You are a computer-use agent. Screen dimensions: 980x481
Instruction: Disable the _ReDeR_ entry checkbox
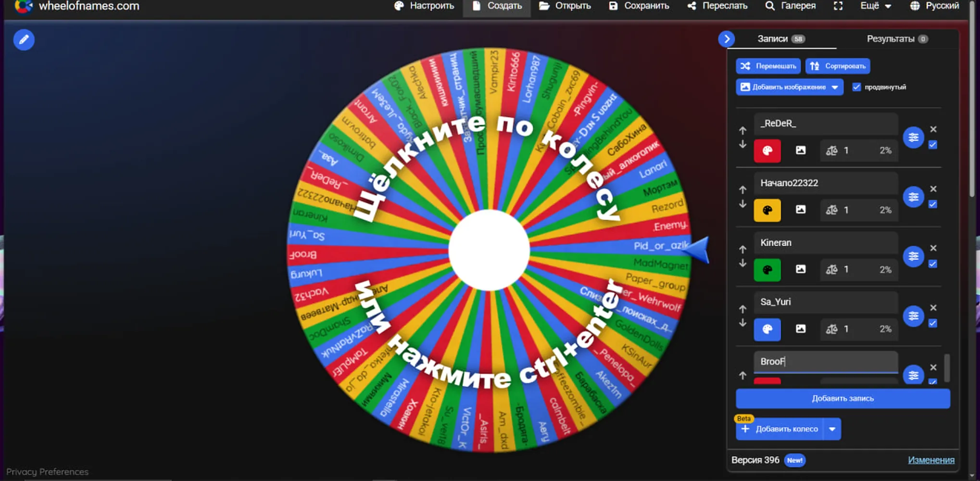[933, 145]
